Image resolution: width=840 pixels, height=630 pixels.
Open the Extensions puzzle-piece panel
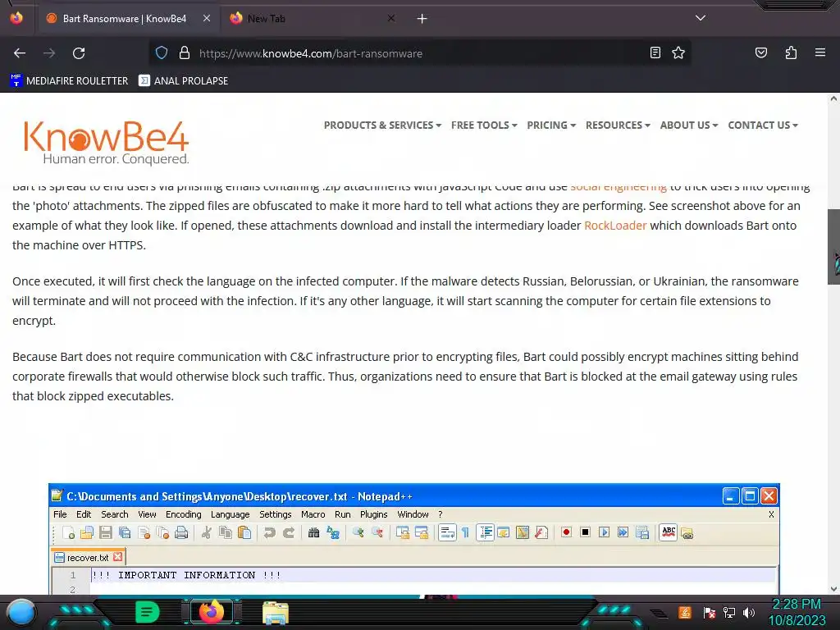[791, 52]
